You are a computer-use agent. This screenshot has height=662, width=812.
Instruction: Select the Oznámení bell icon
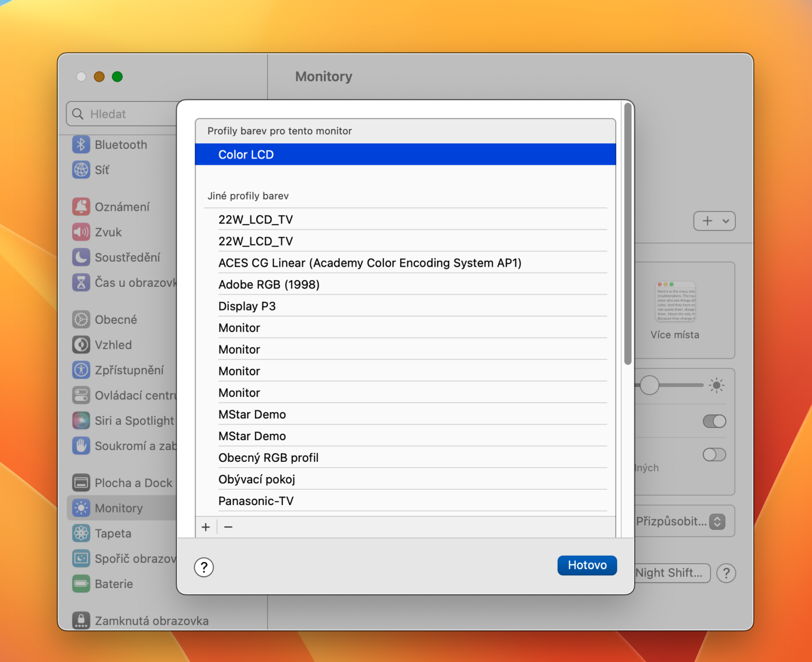point(81,207)
